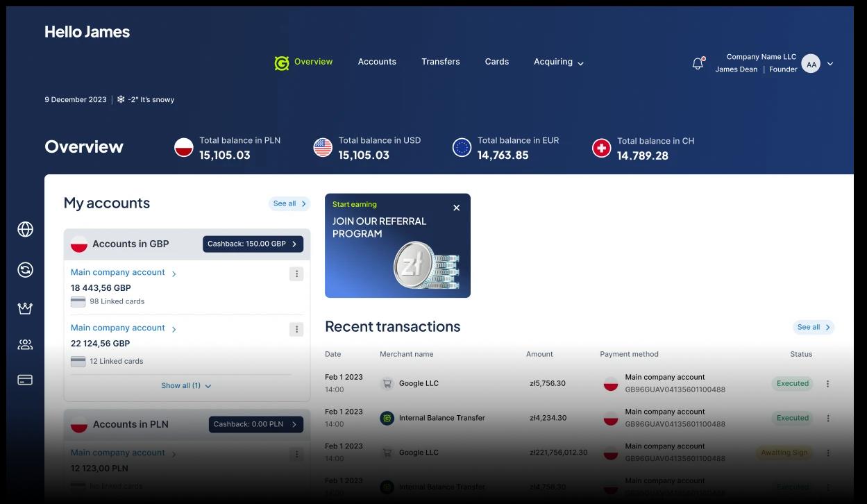Expand the user profile dropdown arrow
This screenshot has height=504, width=867.
(830, 64)
